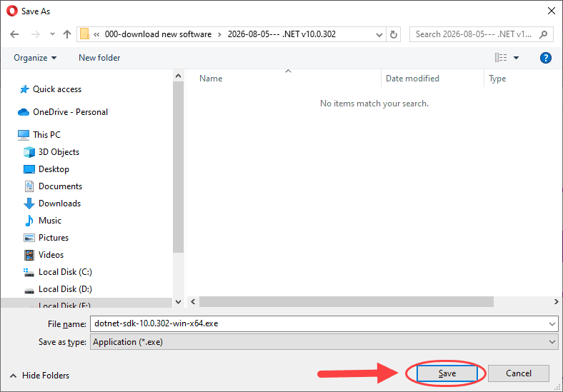563x392 pixels.
Task: Click the Documents page icon
Action: point(29,186)
